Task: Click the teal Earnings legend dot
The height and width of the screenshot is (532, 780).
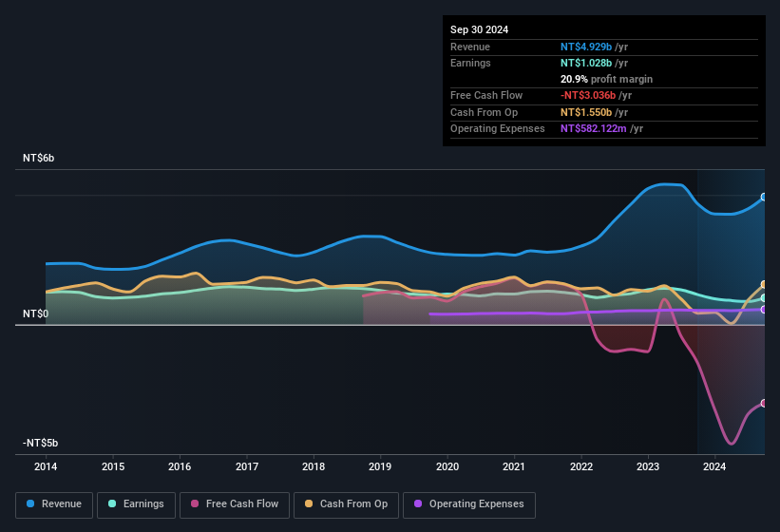Action: click(x=113, y=504)
